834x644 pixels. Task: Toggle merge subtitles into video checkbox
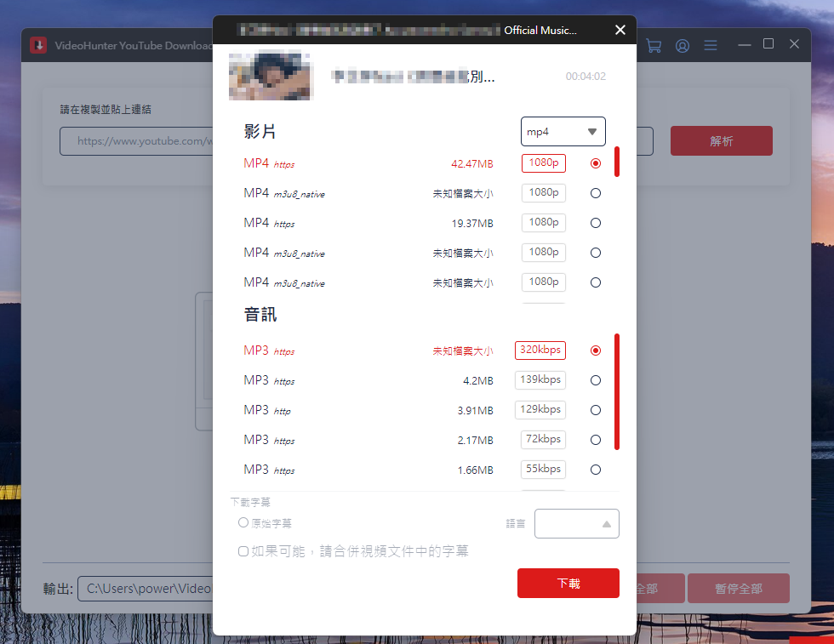pyautogui.click(x=243, y=551)
